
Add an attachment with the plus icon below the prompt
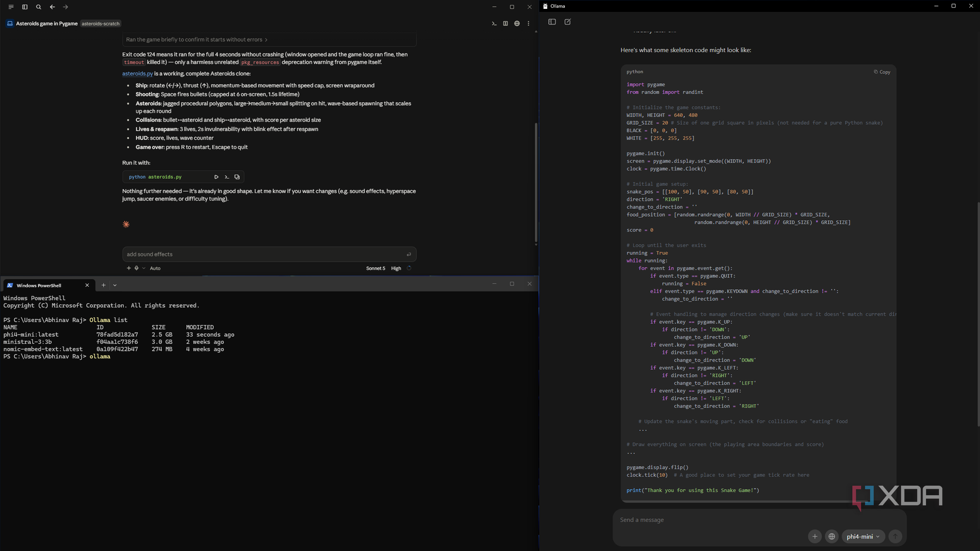click(x=129, y=268)
